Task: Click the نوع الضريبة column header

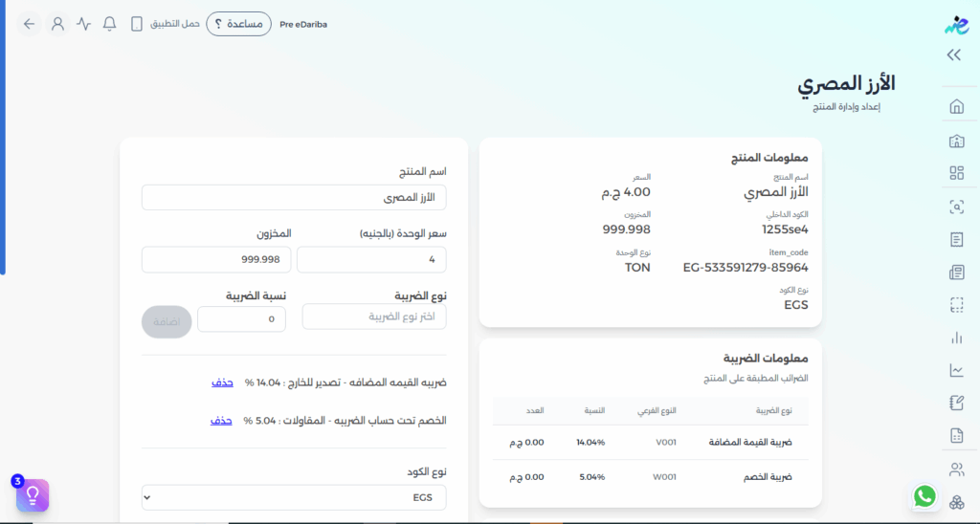Action: click(x=773, y=410)
